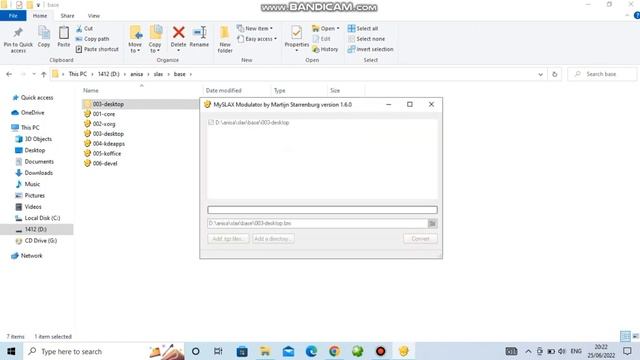Open File Explorer taskbar icon
Image resolution: width=640 pixels, height=360 pixels.
pos(265,351)
